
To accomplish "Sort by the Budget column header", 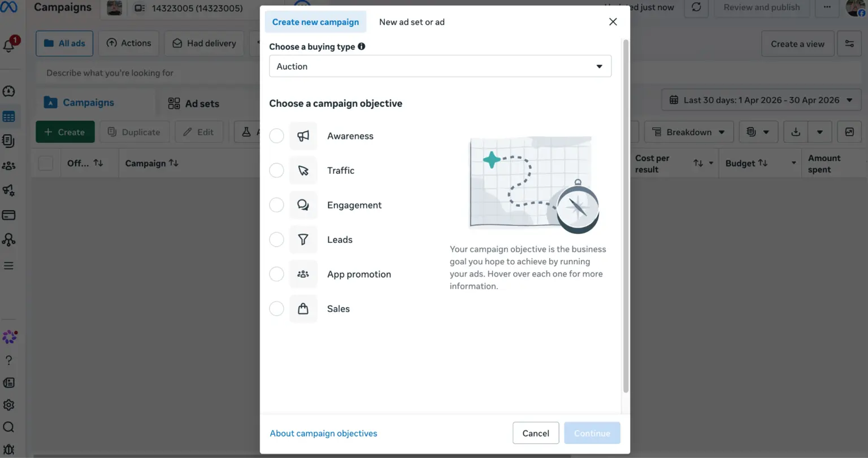I will coord(746,163).
